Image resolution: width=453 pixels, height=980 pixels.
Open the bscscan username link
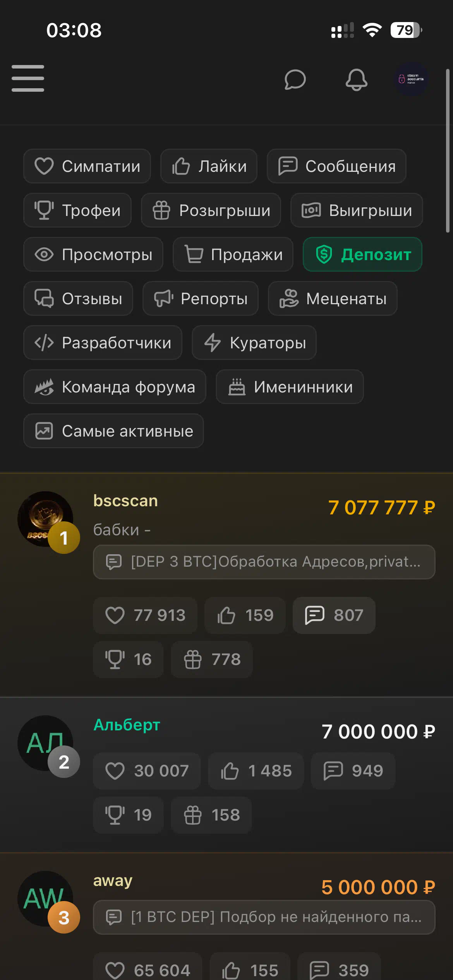coord(125,501)
